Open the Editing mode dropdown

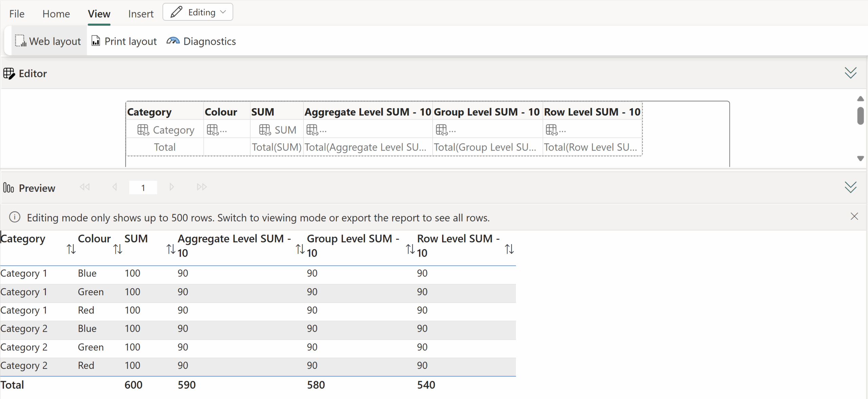[x=198, y=12]
